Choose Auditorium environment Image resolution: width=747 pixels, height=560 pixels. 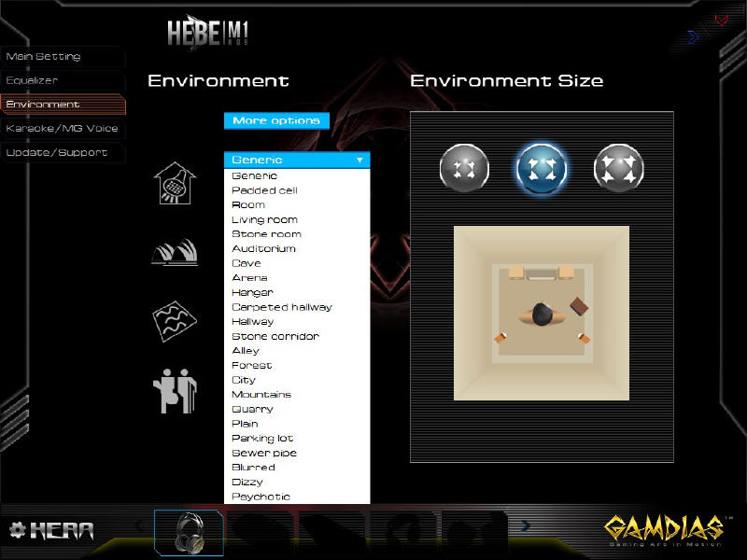pyautogui.click(x=297, y=248)
